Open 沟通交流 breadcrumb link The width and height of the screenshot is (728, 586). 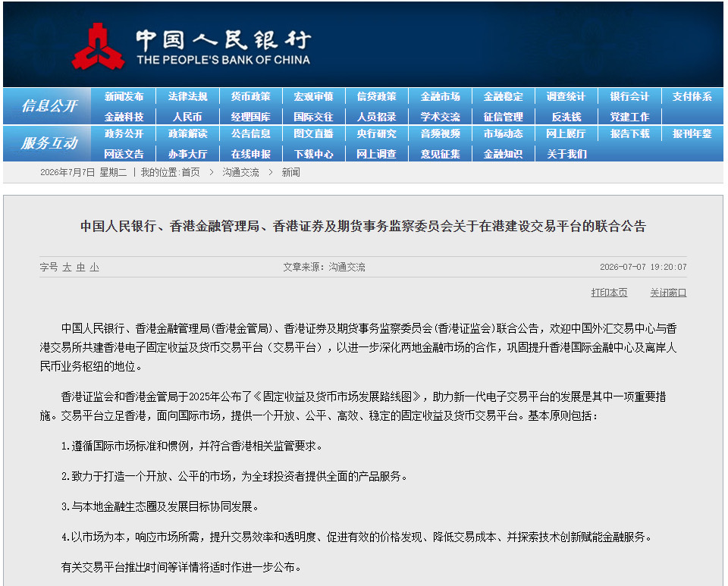point(240,172)
